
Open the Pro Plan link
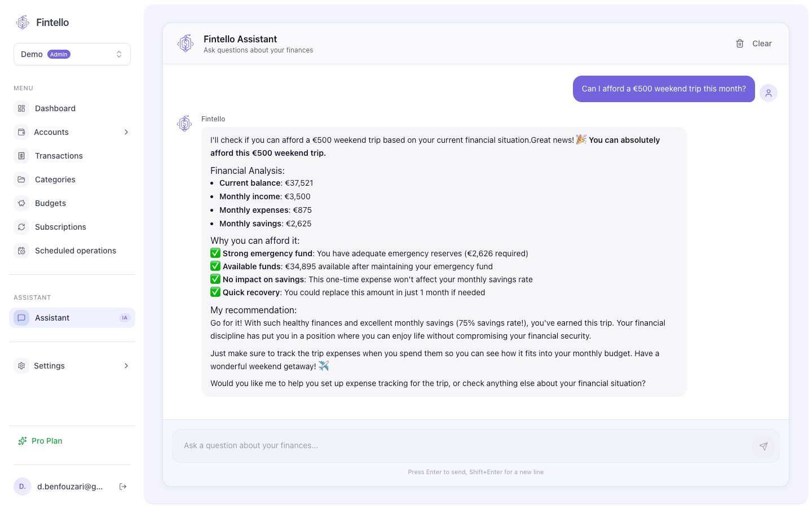(47, 441)
